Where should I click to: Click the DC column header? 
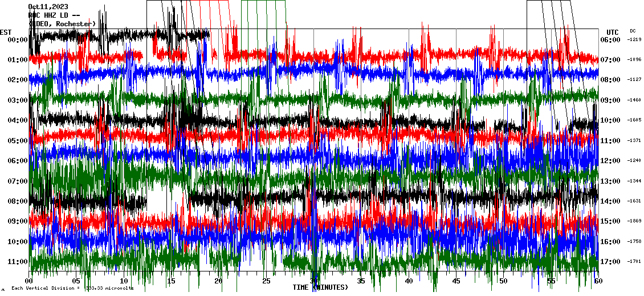(633, 31)
